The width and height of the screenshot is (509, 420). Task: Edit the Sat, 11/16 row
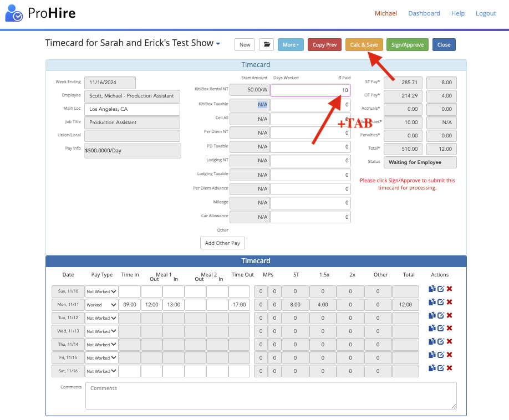(x=440, y=368)
